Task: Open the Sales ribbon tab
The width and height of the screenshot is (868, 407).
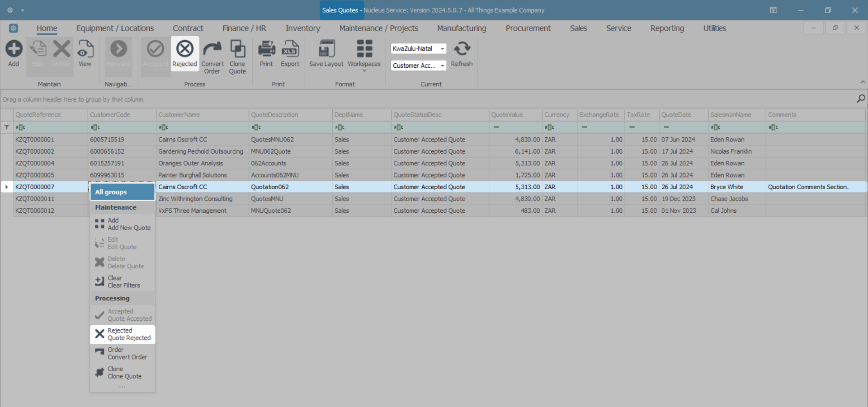Action: [578, 28]
